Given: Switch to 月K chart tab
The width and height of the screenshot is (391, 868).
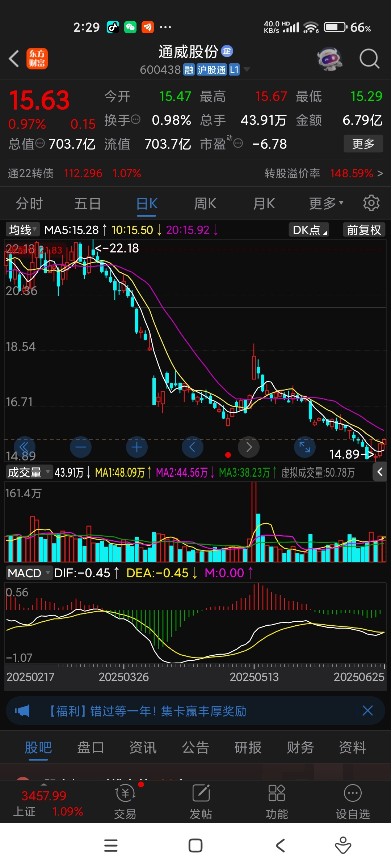Looking at the screenshot, I should 264,203.
